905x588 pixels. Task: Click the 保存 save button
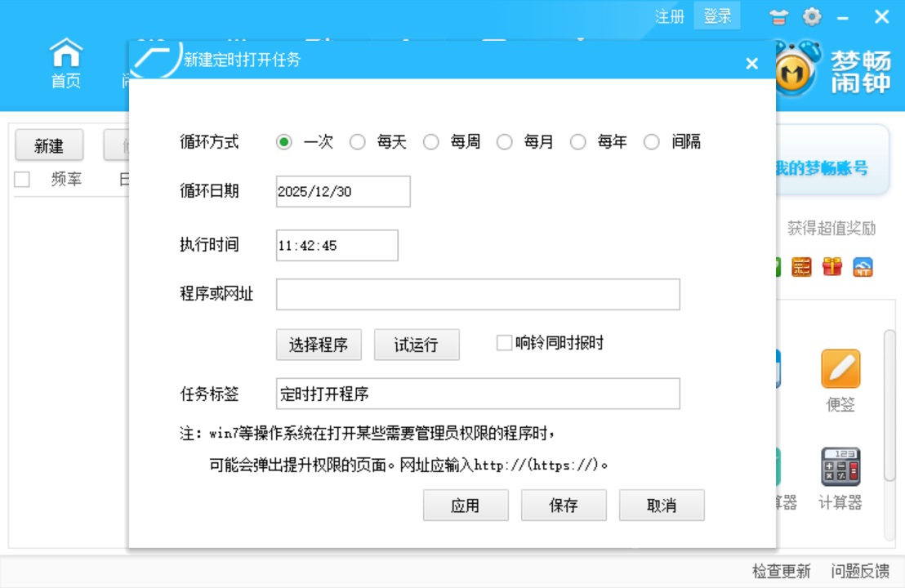pyautogui.click(x=564, y=505)
